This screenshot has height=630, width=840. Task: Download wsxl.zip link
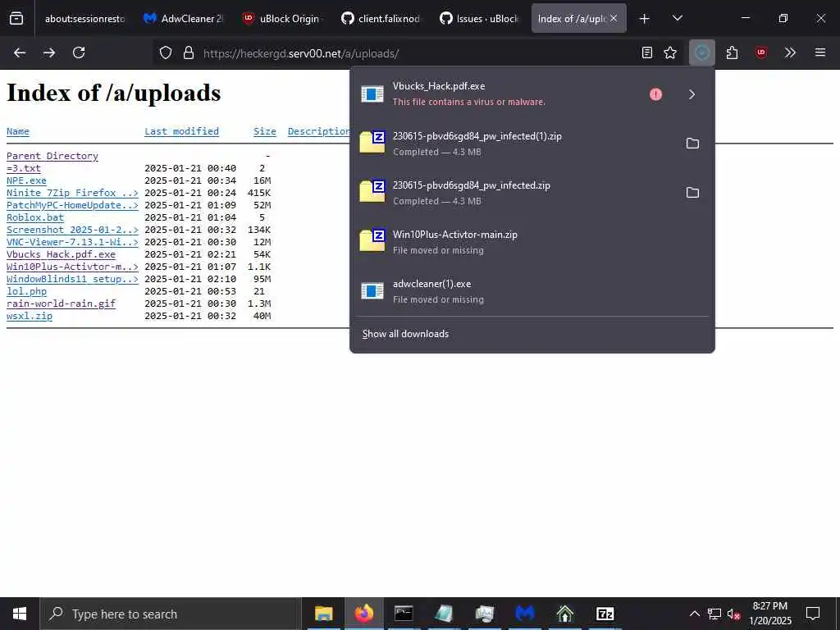[x=30, y=316]
